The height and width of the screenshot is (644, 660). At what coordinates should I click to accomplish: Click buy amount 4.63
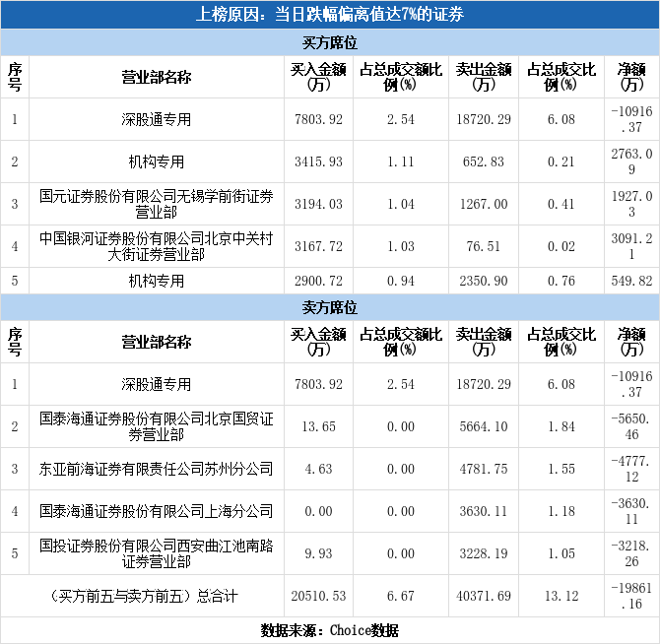tap(318, 469)
